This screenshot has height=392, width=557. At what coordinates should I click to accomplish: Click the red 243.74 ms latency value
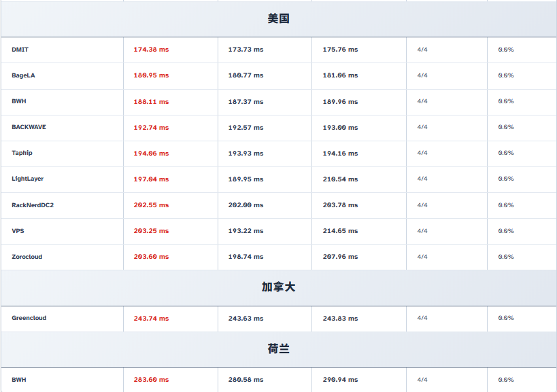151,319
